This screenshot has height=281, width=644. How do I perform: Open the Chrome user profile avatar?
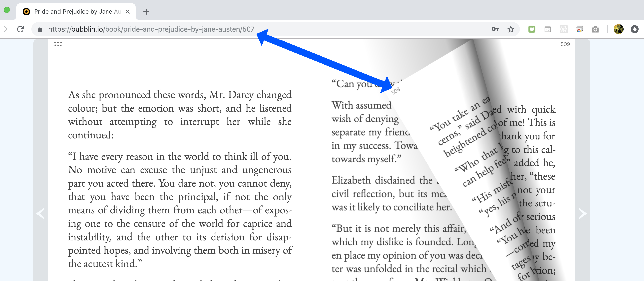pos(618,29)
